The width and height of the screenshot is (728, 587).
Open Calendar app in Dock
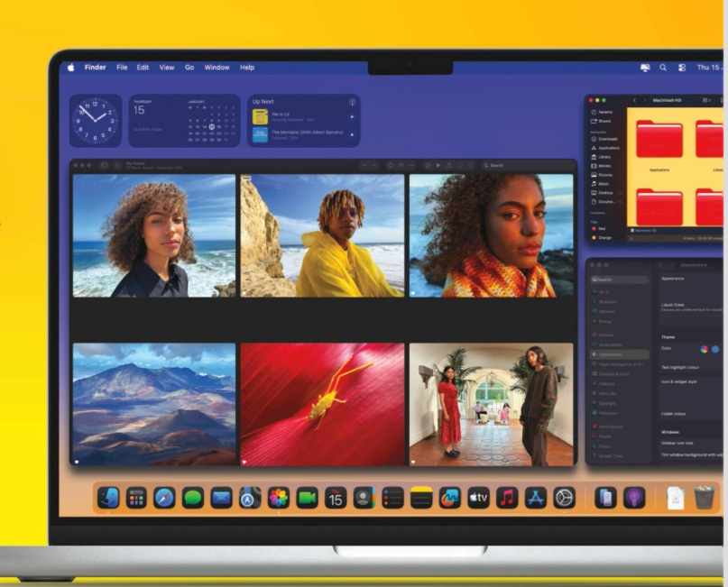coord(336,498)
